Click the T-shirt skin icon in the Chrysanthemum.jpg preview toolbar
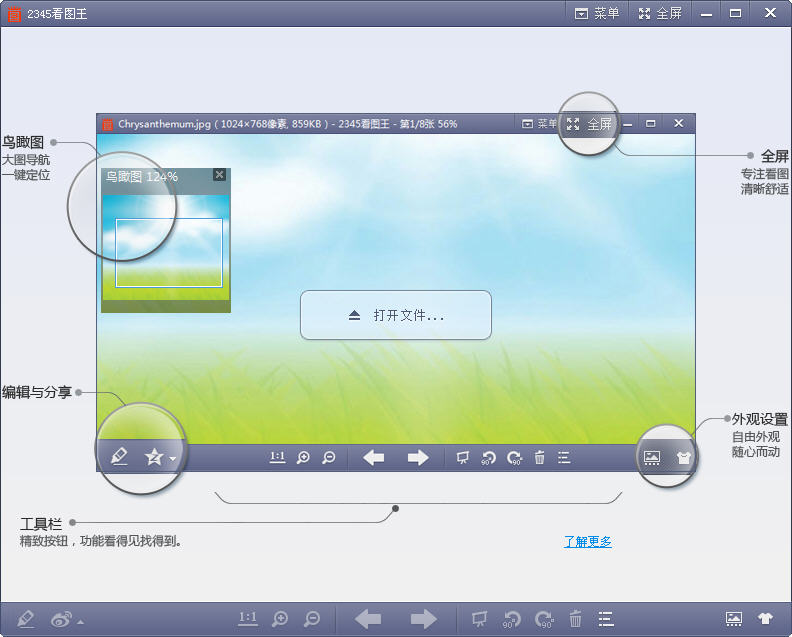The image size is (792, 637). [683, 458]
